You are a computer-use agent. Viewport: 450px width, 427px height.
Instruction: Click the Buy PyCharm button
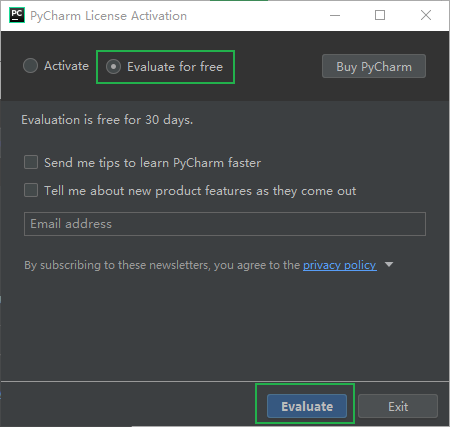tap(374, 66)
